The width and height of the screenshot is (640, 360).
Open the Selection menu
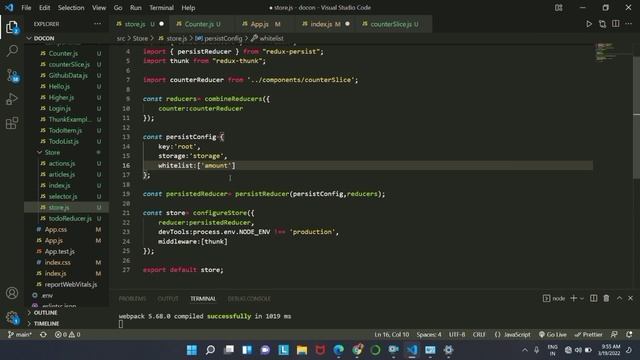71,8
